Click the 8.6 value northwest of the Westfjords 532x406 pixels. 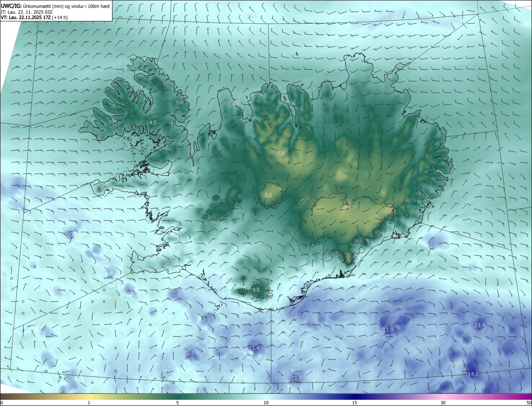89,72
